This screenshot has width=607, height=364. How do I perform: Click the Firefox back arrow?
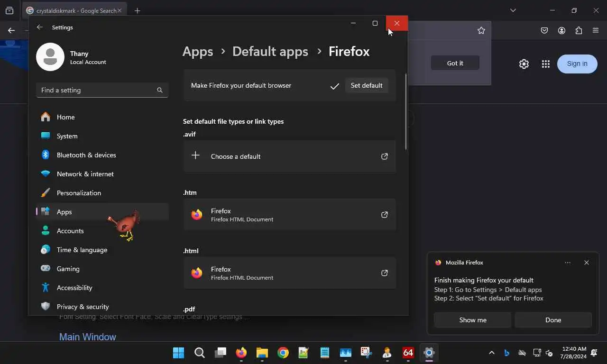tap(11, 30)
